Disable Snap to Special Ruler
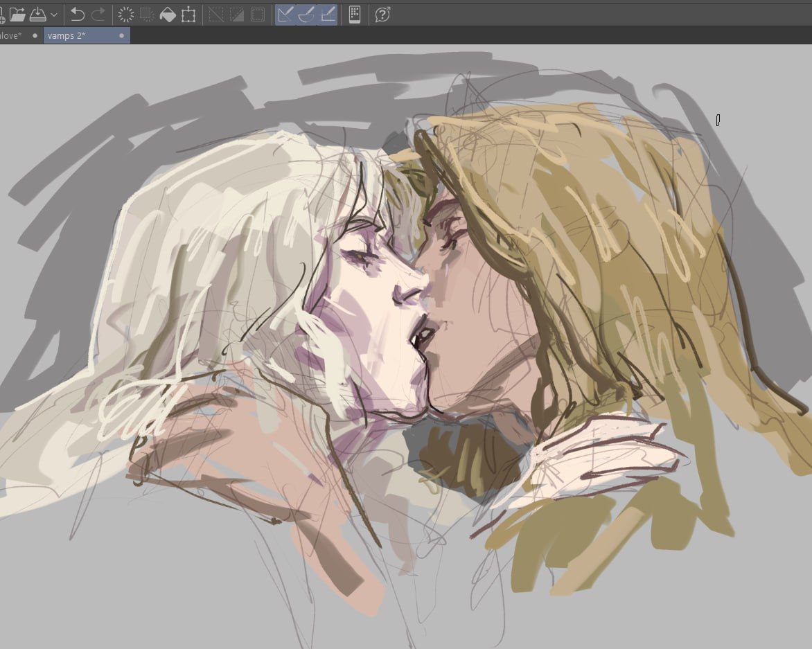This screenshot has width=812, height=649. coord(306,14)
